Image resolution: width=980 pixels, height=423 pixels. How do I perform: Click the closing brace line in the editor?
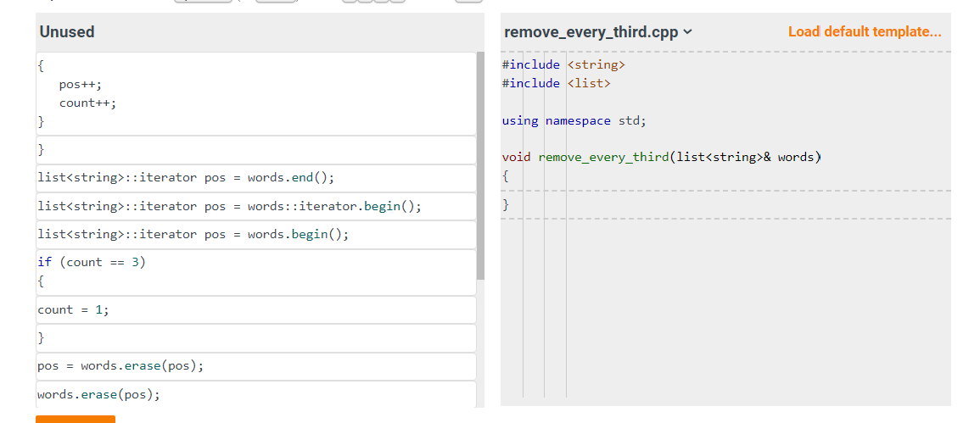pos(725,205)
